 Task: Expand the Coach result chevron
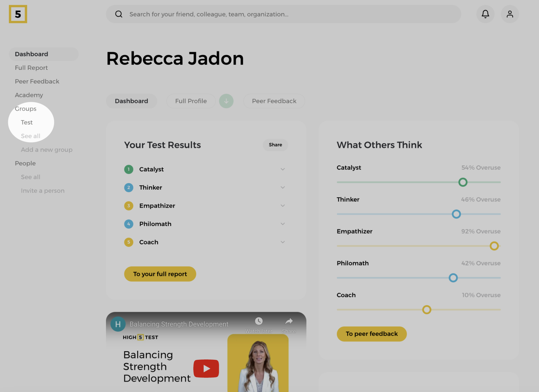pos(282,242)
